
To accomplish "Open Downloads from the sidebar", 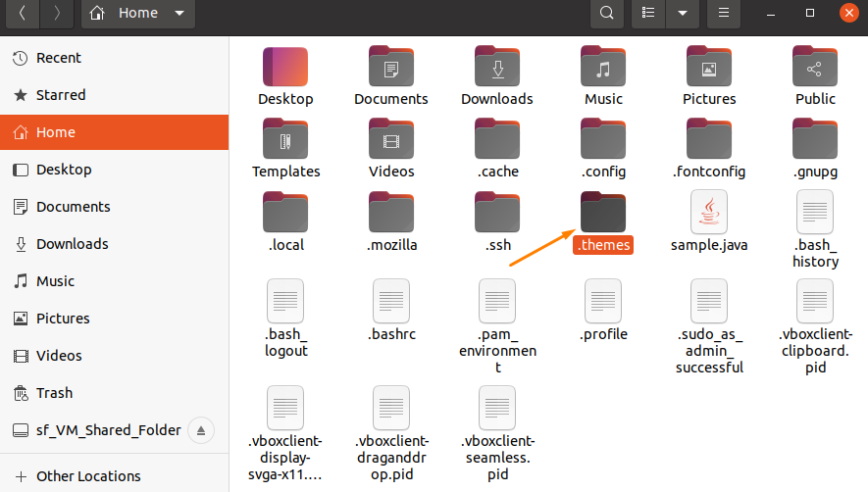I will point(114,243).
